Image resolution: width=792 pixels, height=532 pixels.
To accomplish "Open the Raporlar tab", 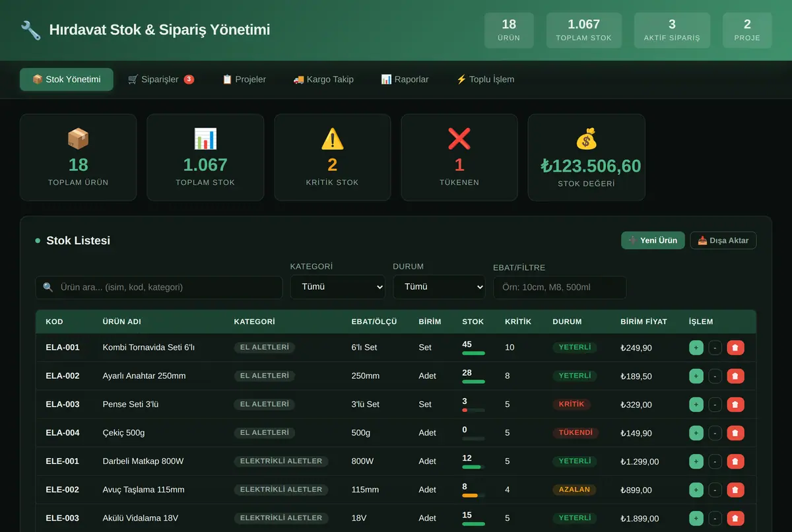I will (405, 79).
